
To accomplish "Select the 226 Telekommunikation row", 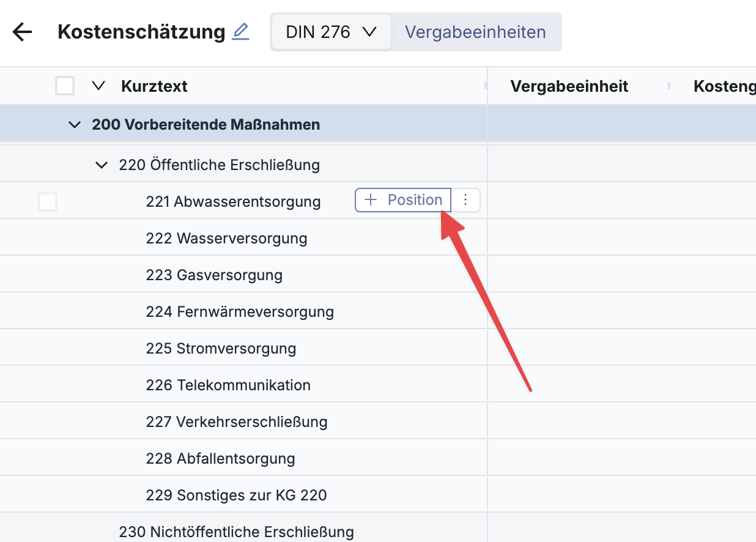I will point(228,385).
